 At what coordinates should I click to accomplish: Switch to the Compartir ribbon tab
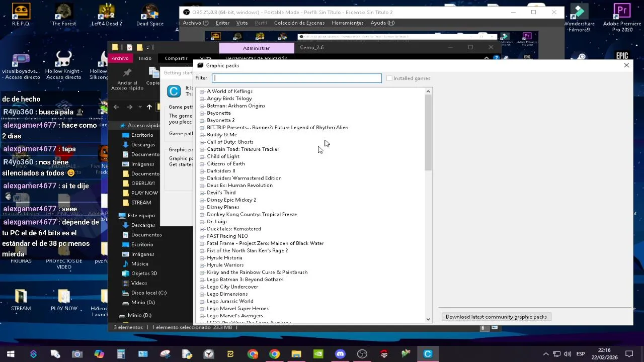[176, 58]
